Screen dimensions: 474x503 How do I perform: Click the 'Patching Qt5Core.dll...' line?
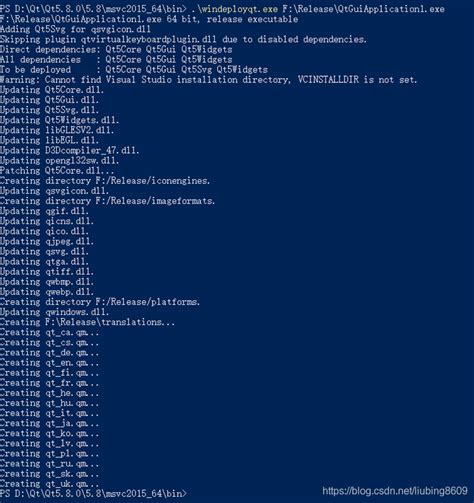click(x=57, y=171)
